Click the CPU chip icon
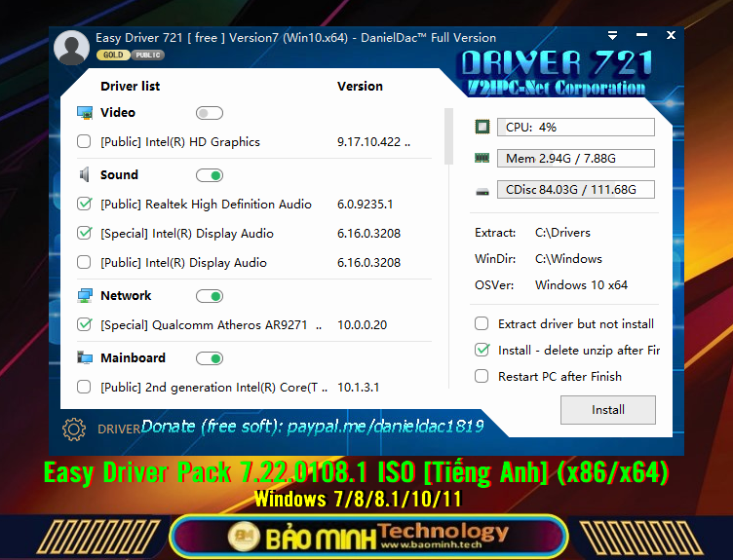 pos(482,127)
